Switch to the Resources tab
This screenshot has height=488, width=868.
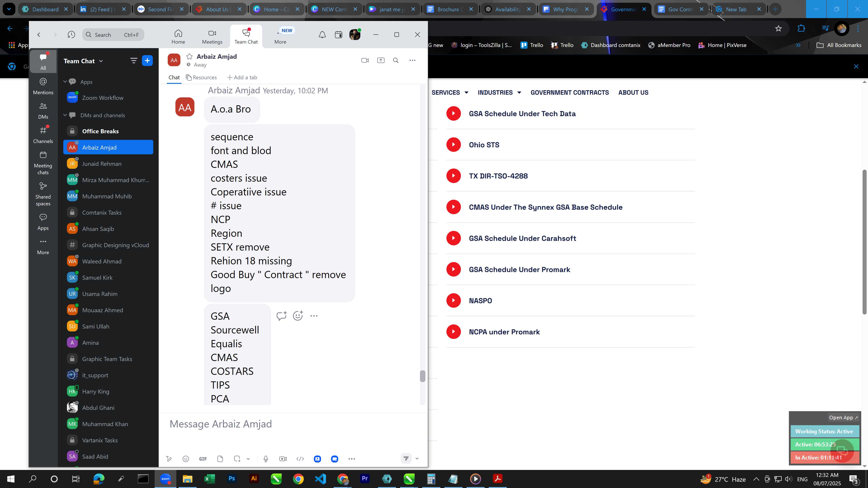[201, 77]
